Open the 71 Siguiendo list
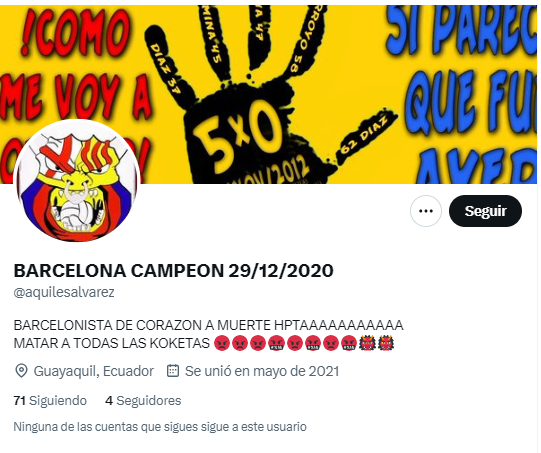541x453 pixels. [x=50, y=403]
